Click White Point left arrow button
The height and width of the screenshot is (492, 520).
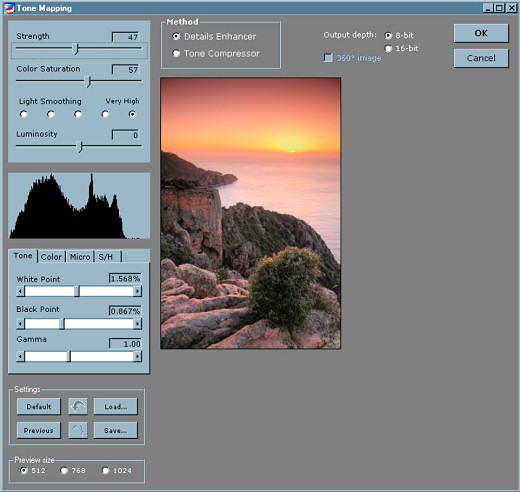20,291
